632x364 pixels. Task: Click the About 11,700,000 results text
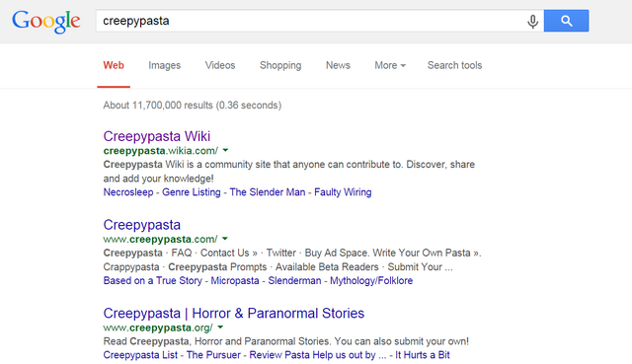[193, 106]
